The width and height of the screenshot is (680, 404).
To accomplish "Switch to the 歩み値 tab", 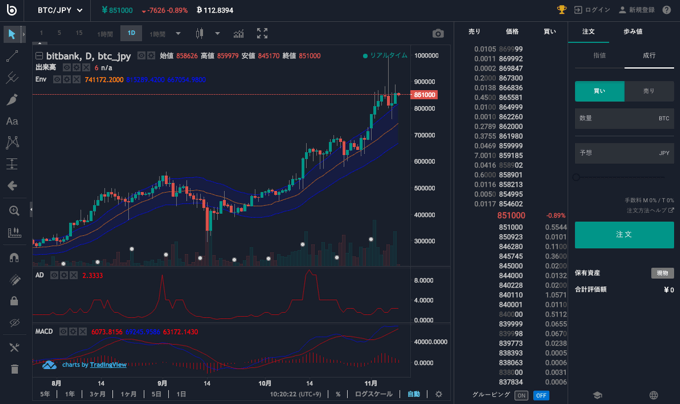I will (633, 31).
